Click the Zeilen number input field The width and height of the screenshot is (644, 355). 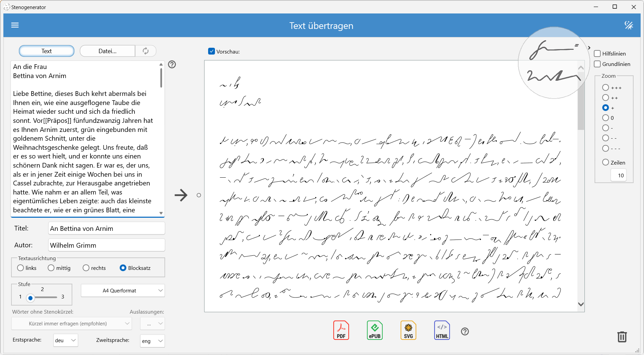click(x=619, y=175)
